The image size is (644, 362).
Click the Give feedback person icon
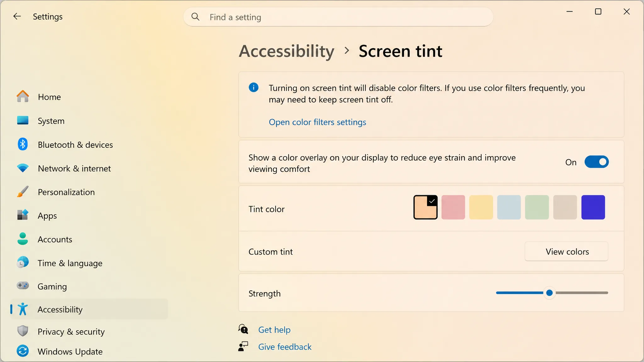pyautogui.click(x=243, y=347)
